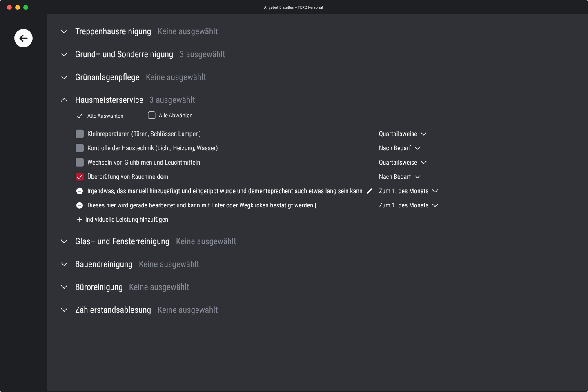Open Nach Bedarf dropdown for Kontrolle der Haustechnik

coord(399,148)
